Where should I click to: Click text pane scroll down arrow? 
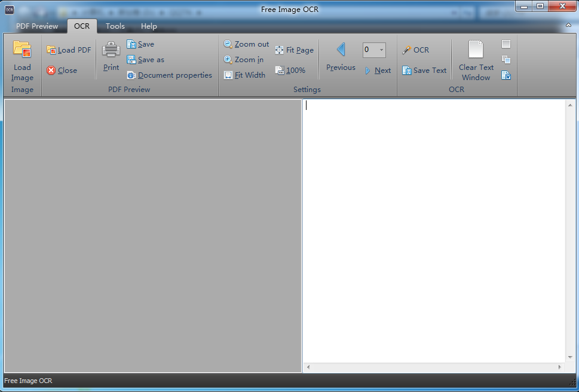click(x=570, y=357)
